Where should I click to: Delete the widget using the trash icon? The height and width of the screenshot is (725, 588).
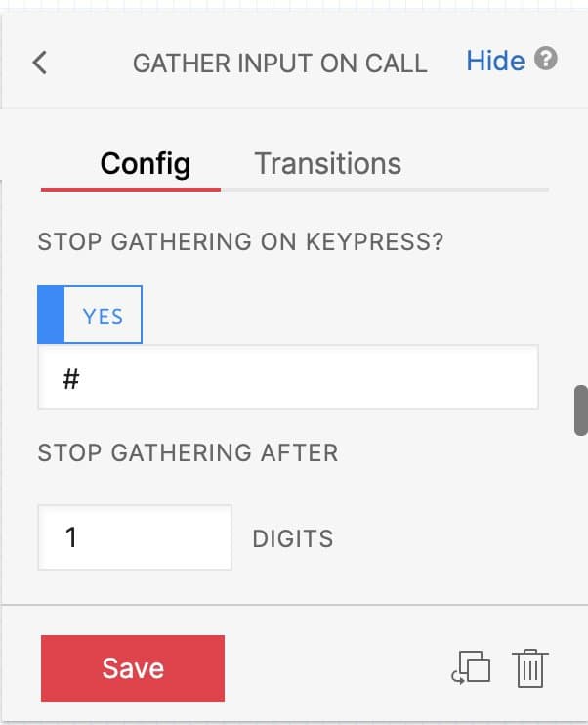click(x=532, y=668)
